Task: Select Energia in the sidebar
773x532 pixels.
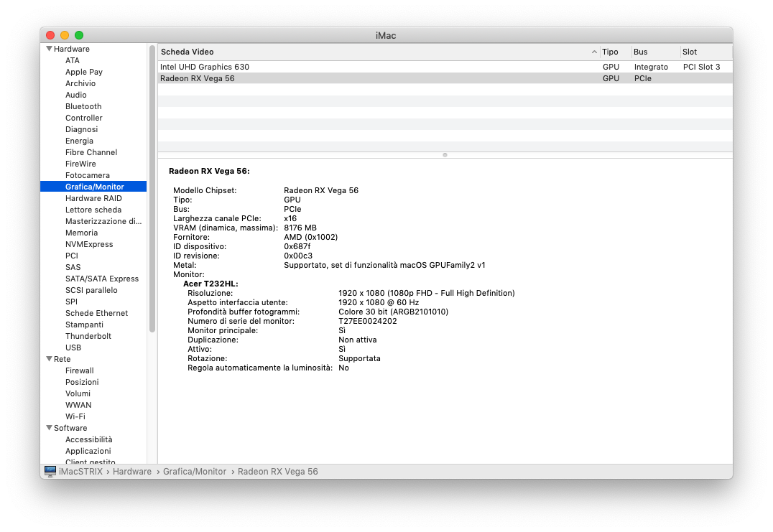Action: [x=79, y=141]
